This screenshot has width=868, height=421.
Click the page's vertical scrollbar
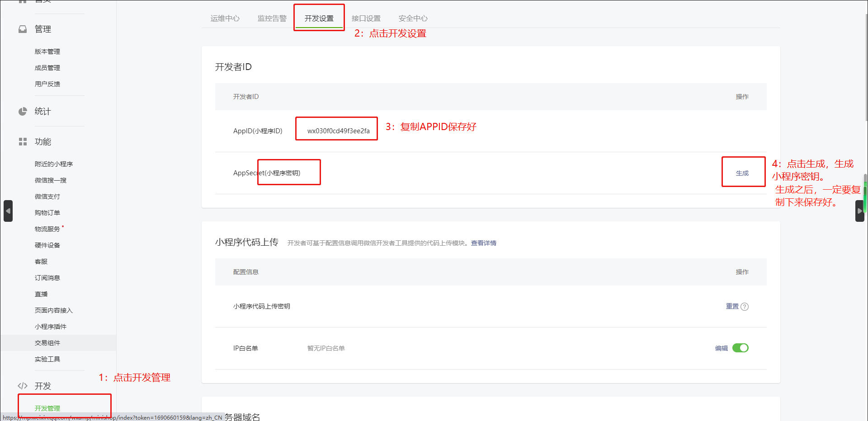865,68
